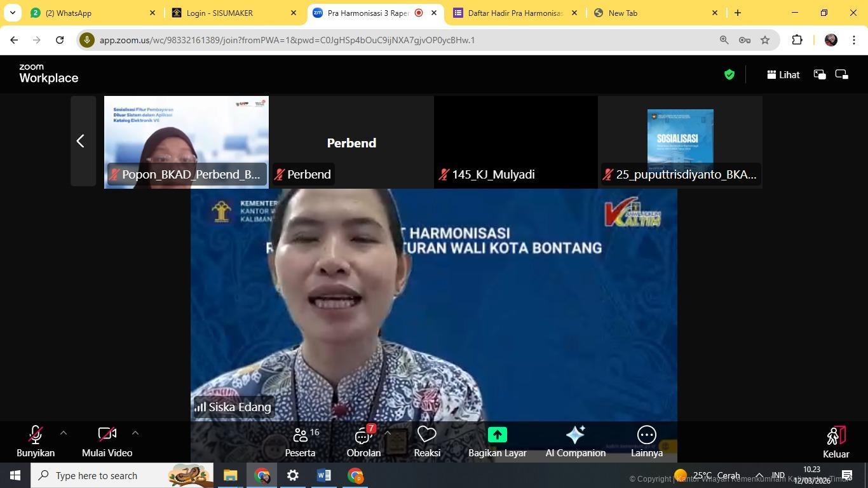Screen dimensions: 868x488
Task: Start your camera with Mulai Video
Action: click(107, 440)
